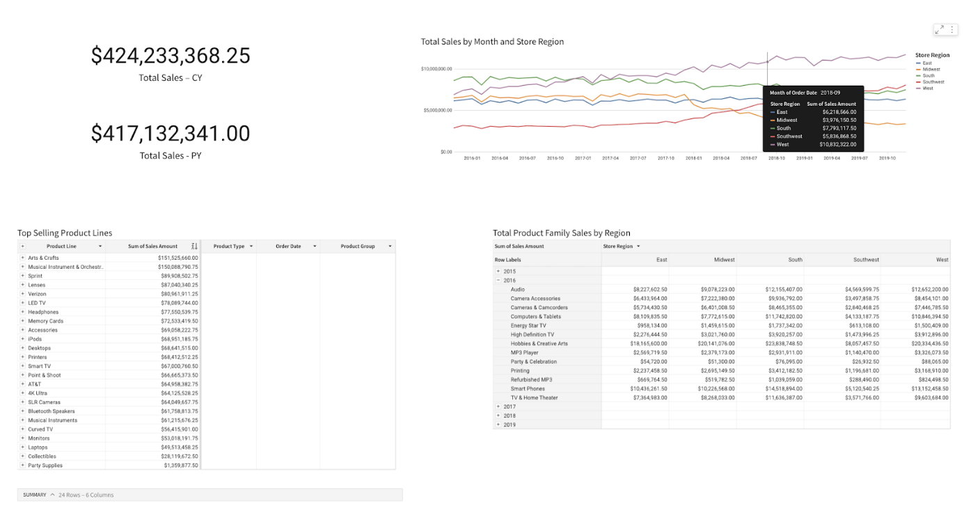This screenshot has height=507, width=980.
Task: Maximize the Total Sales line chart
Action: (x=940, y=29)
